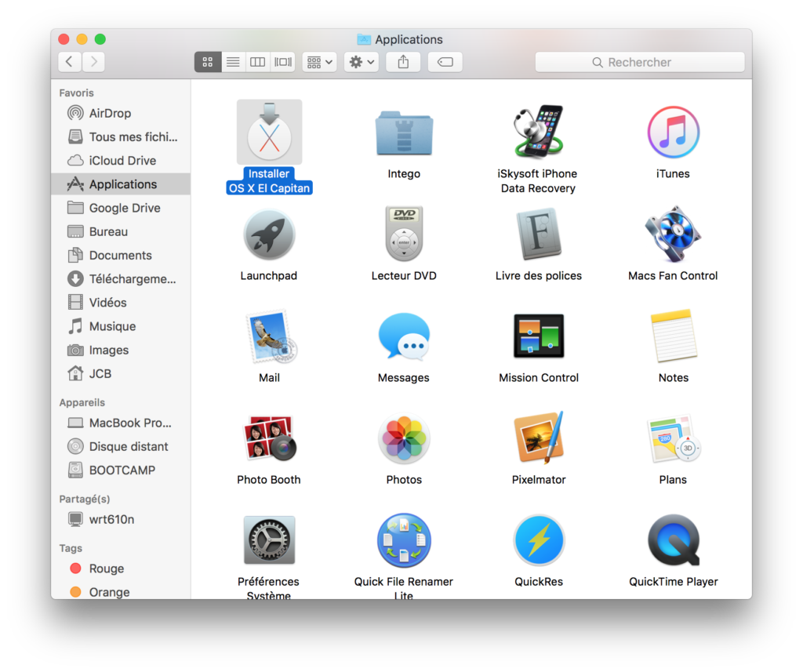
Task: Open Tous mes fichiers in sidebar
Action: (x=121, y=136)
